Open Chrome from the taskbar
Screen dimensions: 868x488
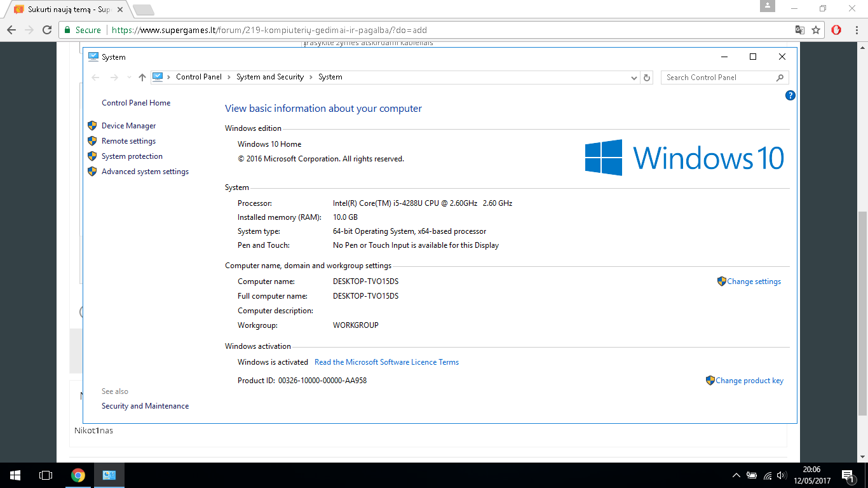pos(78,475)
